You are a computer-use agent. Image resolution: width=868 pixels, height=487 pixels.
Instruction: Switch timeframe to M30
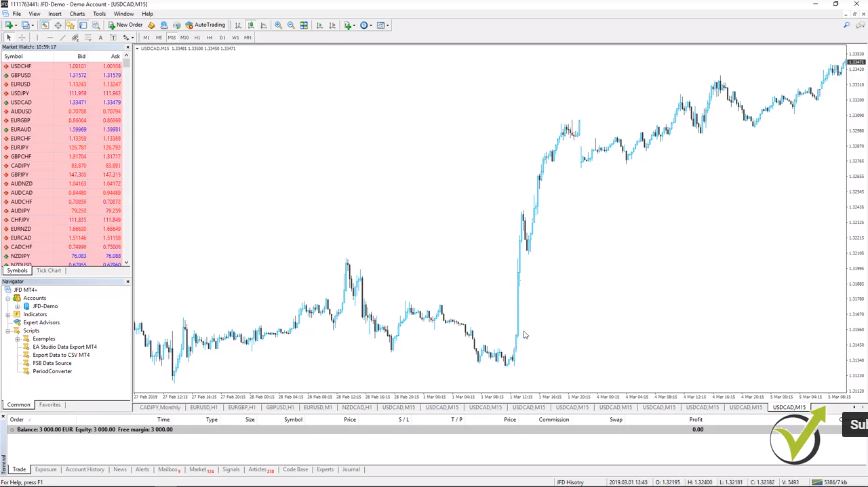[184, 38]
